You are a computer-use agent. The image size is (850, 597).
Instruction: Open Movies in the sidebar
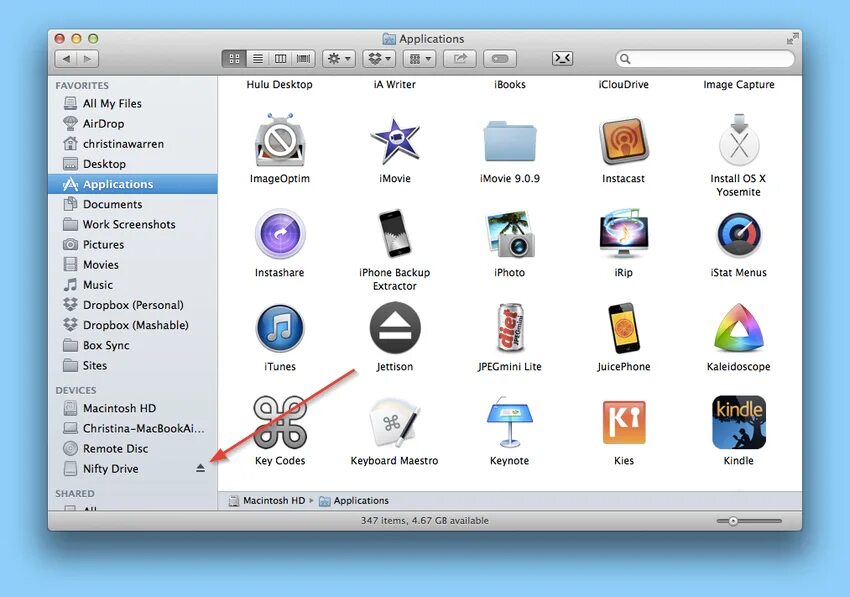point(132,265)
